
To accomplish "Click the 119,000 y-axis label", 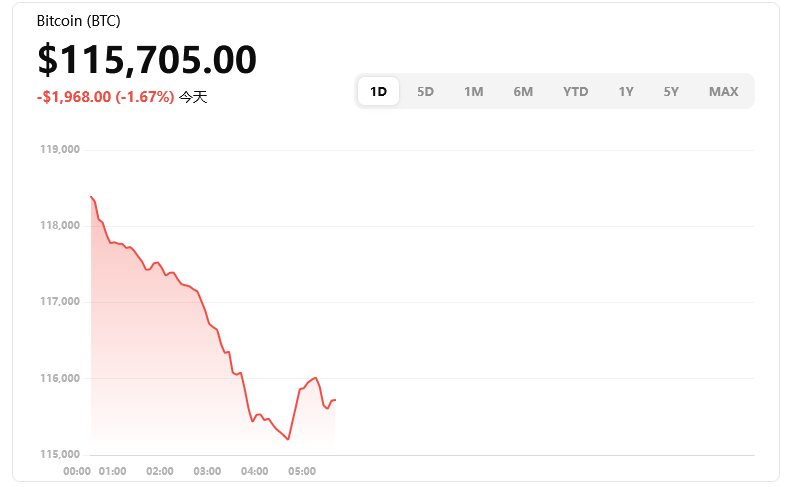I will coord(60,150).
